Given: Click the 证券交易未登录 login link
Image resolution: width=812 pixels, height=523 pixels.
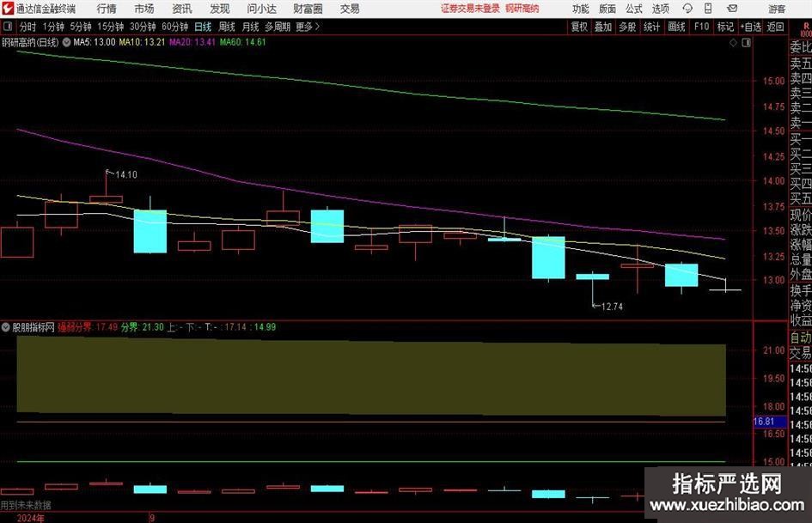Looking at the screenshot, I should pyautogui.click(x=470, y=9).
